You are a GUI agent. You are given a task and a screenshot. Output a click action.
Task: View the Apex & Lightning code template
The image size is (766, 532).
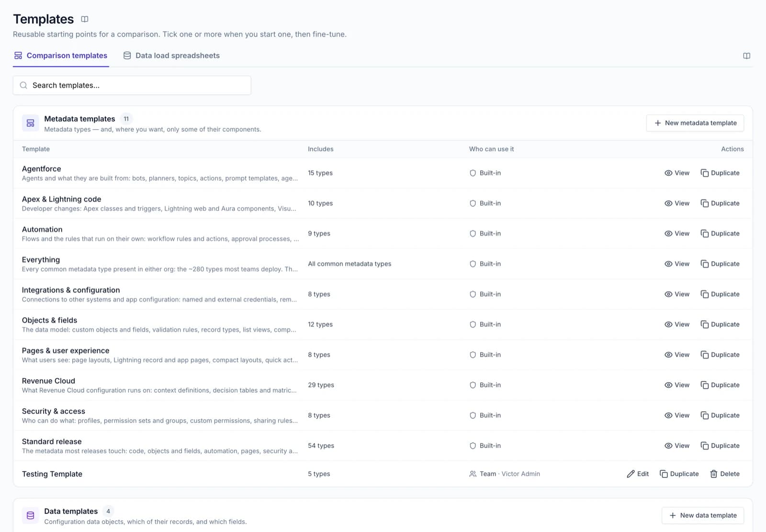coord(676,203)
